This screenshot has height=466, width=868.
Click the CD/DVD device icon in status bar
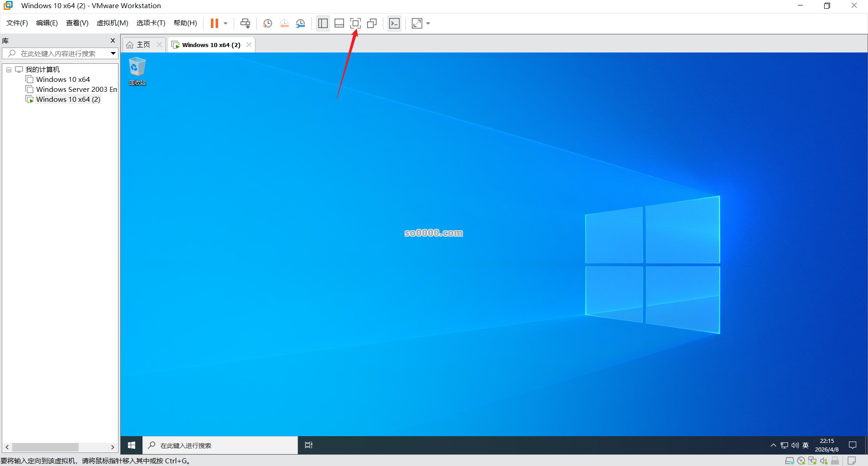[801, 461]
